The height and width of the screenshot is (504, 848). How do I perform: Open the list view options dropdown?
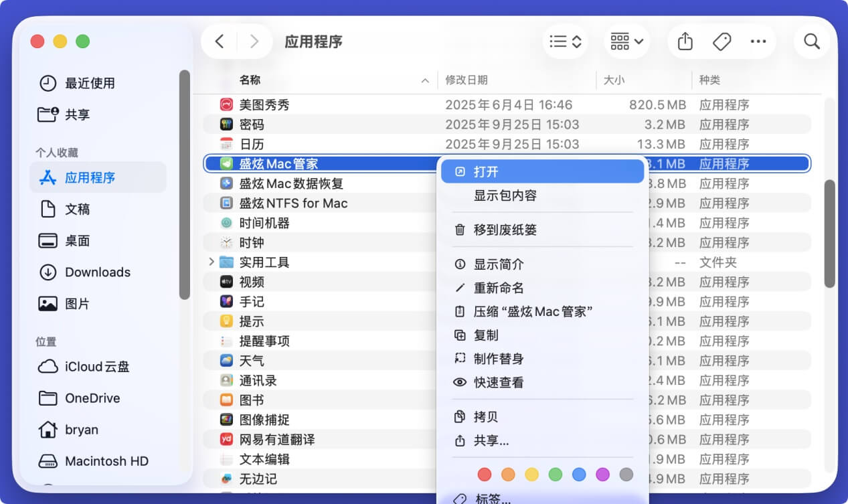tap(566, 41)
